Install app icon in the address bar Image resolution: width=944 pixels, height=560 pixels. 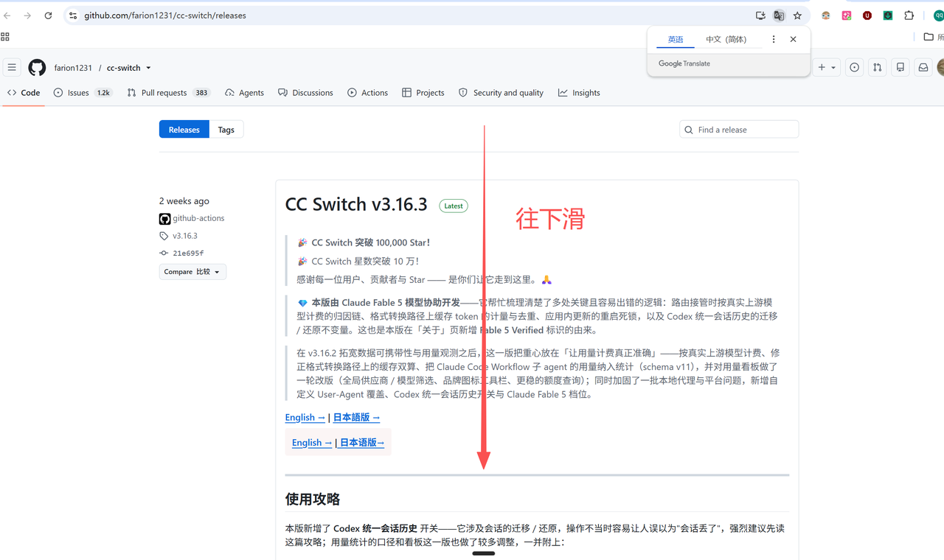tap(760, 15)
